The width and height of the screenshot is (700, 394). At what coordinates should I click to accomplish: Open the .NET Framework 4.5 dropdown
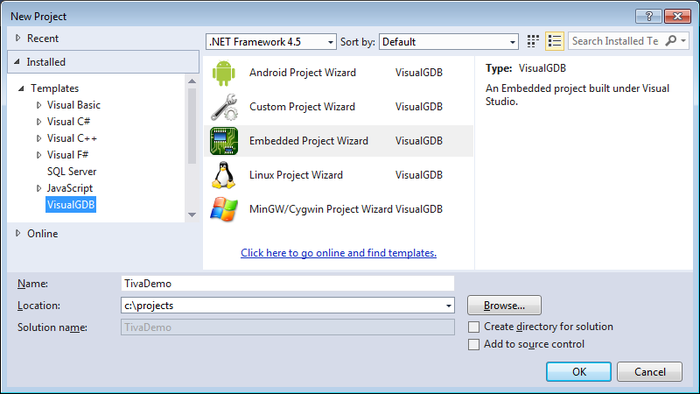[271, 42]
